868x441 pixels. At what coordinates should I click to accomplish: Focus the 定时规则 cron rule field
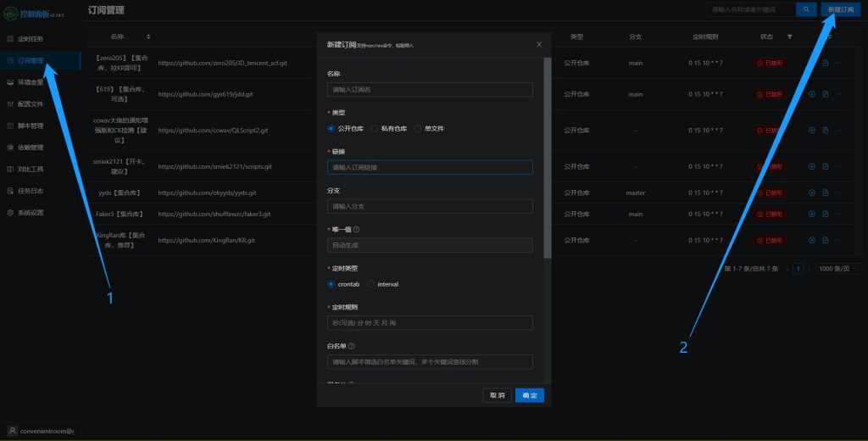pyautogui.click(x=430, y=323)
